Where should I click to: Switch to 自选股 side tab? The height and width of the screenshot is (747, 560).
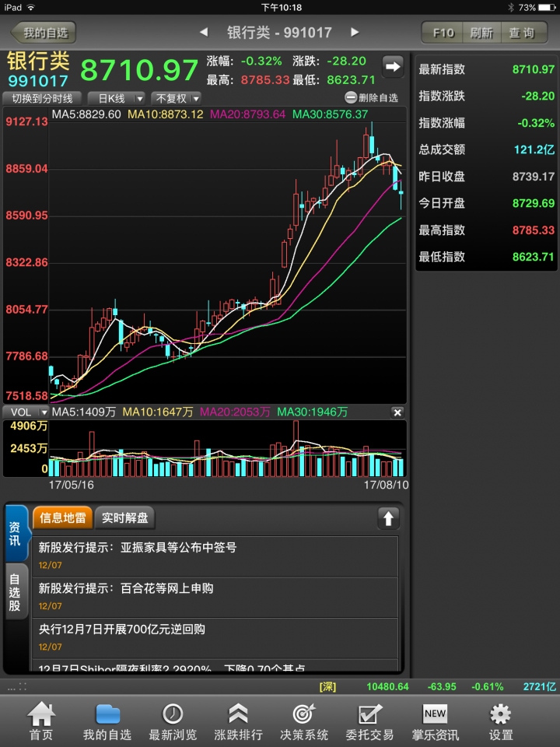coord(15,591)
